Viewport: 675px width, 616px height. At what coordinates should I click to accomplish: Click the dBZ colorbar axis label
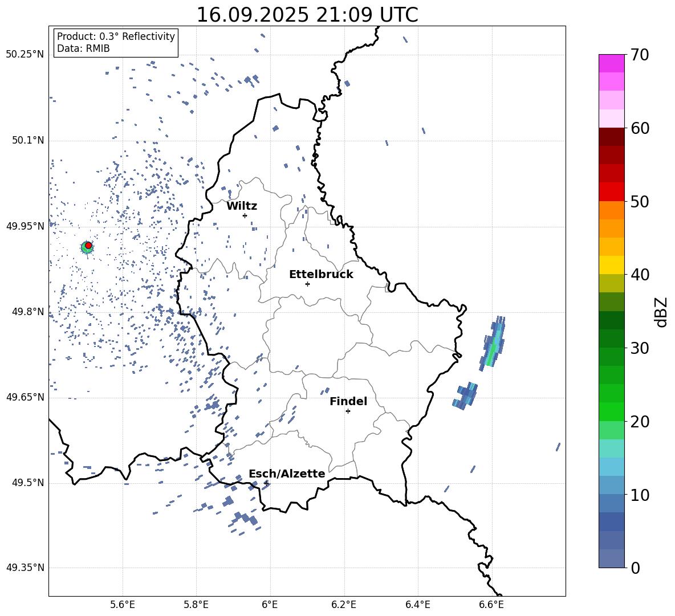pos(662,312)
